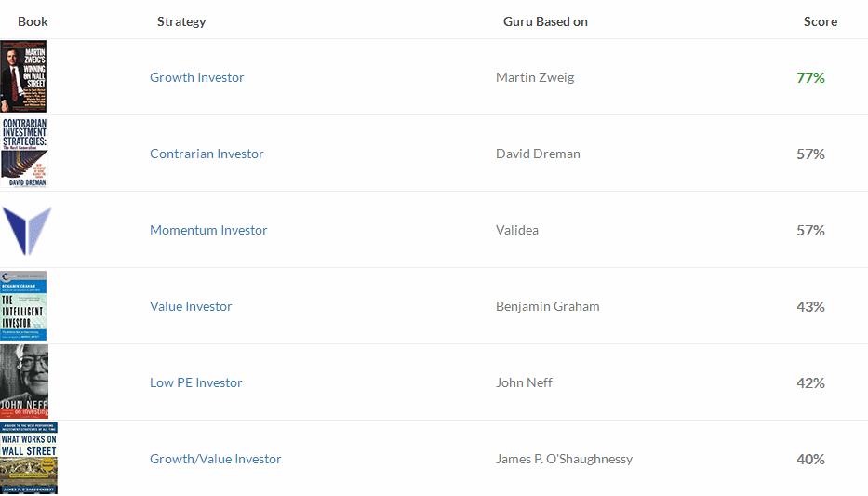Click the John Neff on Investing cover
This screenshot has width=868, height=496.
[24, 382]
